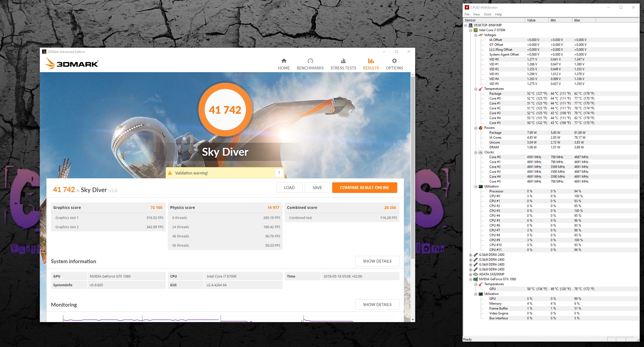Click the 3DMark vertical scrollbar thumb

(413, 168)
